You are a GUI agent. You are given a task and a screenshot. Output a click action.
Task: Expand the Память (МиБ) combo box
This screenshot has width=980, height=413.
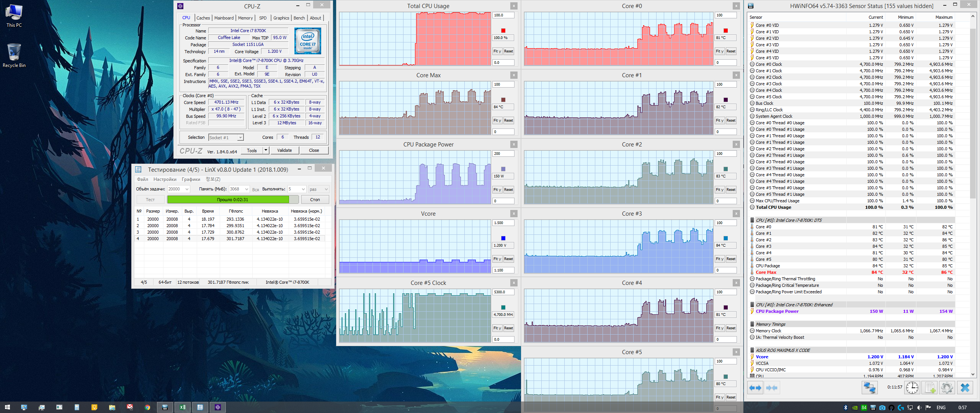point(247,189)
